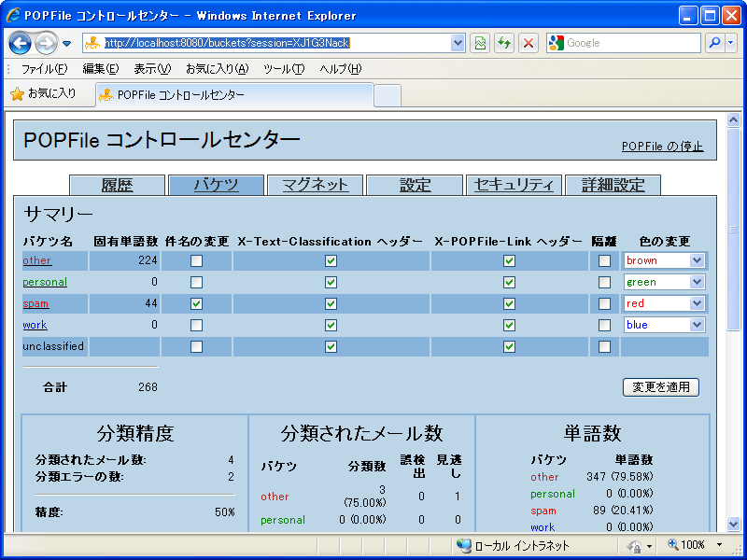The width and height of the screenshot is (747, 560).
Task: Open the zoom level dropdown arrow
Action: (719, 545)
